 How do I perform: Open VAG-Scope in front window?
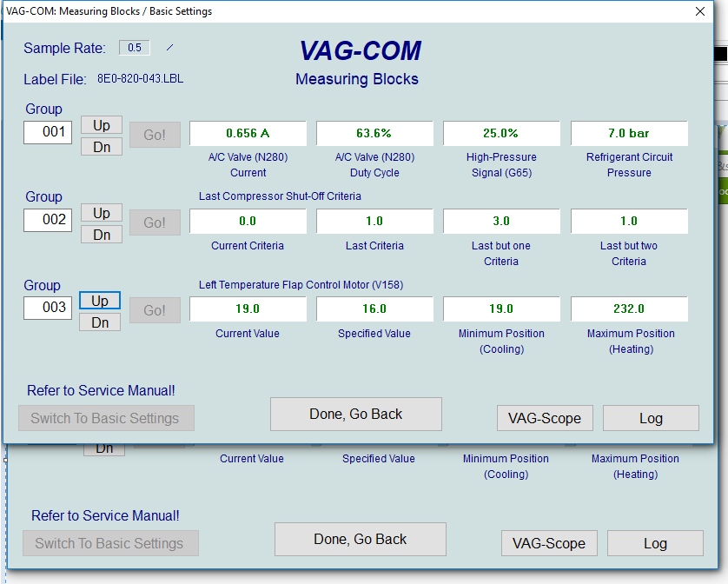545,418
